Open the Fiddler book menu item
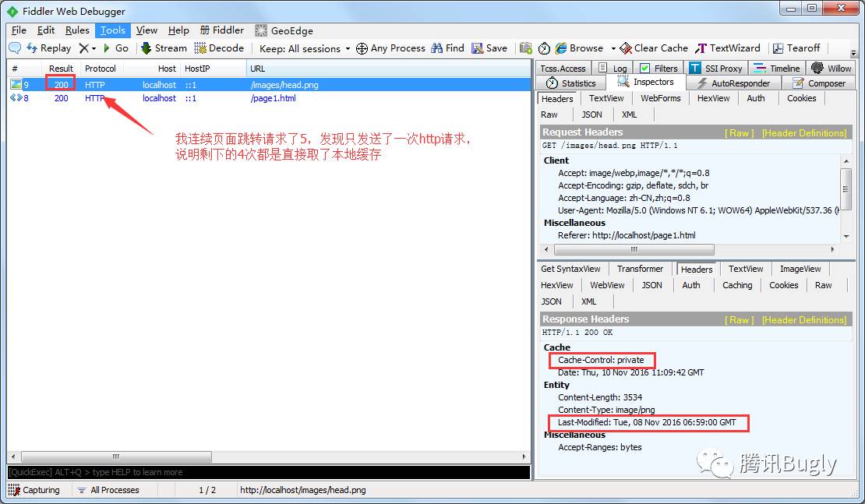 point(222,30)
